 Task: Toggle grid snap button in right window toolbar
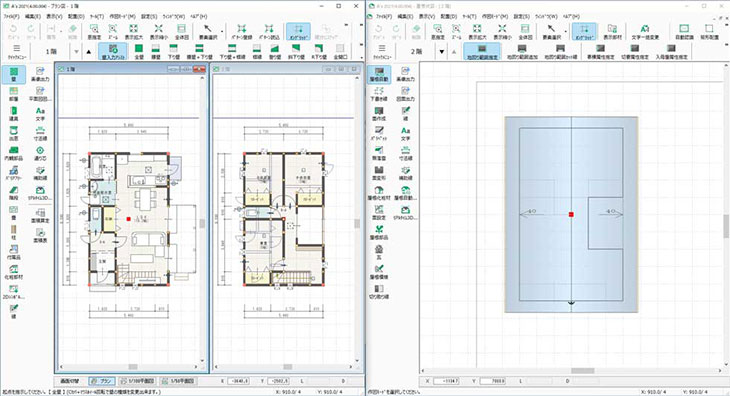[x=584, y=32]
